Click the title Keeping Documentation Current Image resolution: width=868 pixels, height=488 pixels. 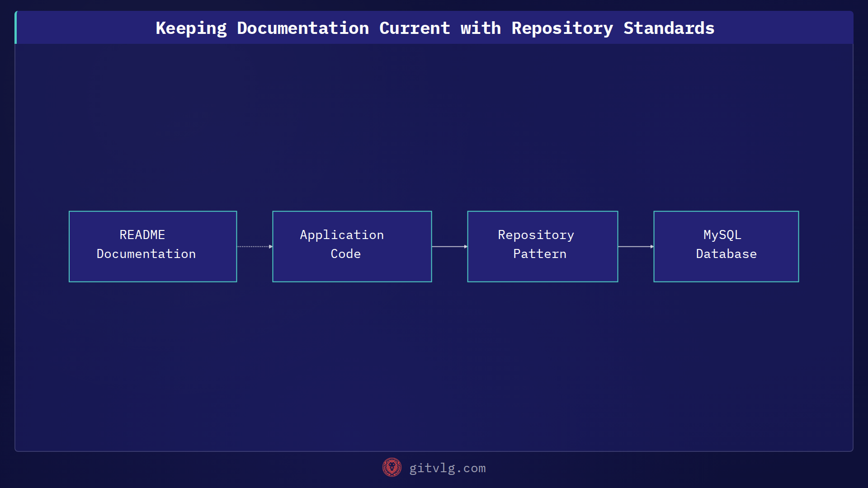(435, 28)
